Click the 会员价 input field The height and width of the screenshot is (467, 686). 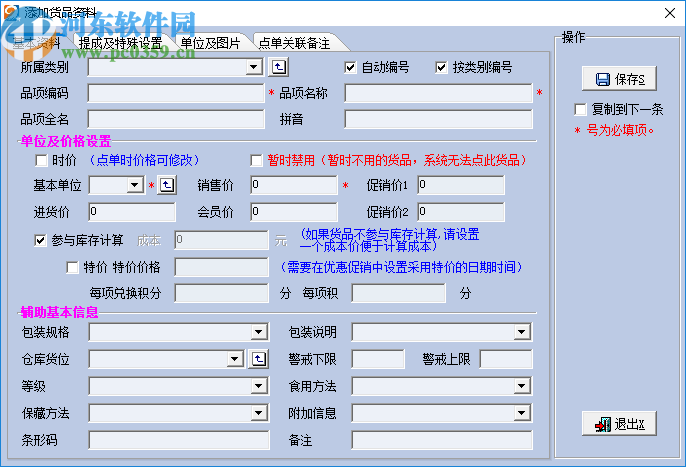(x=294, y=212)
